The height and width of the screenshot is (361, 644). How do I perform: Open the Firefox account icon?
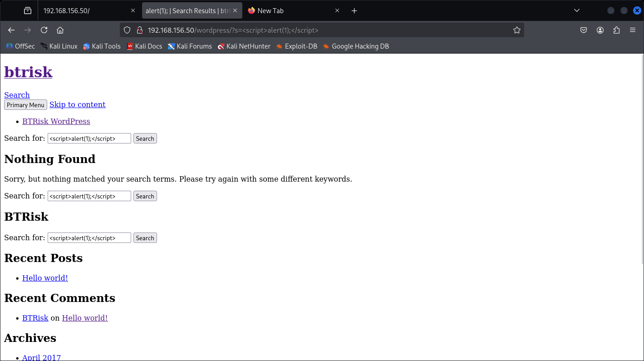pyautogui.click(x=600, y=30)
